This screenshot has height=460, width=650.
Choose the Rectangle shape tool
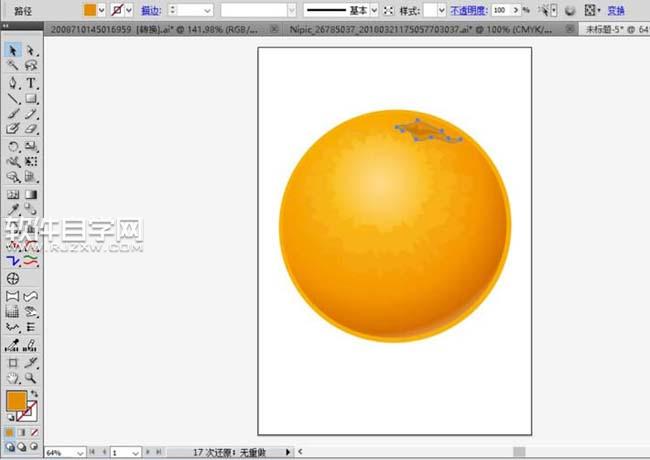pyautogui.click(x=31, y=99)
